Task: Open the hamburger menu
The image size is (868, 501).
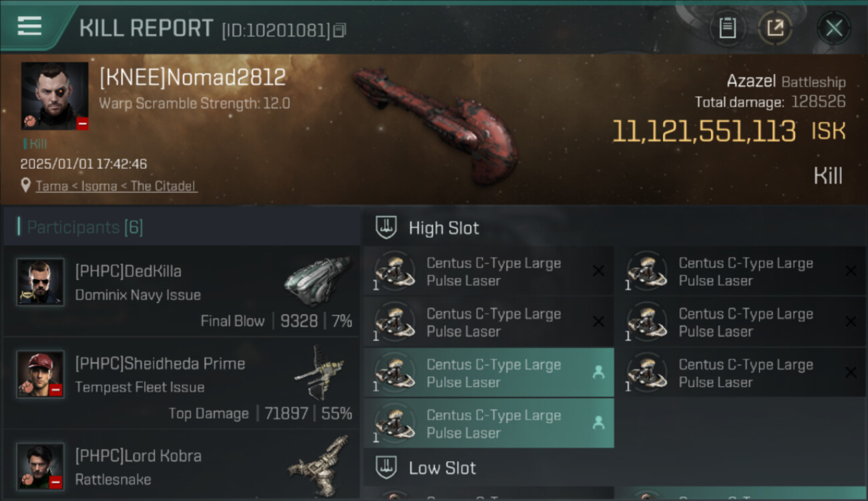Action: pos(29,27)
